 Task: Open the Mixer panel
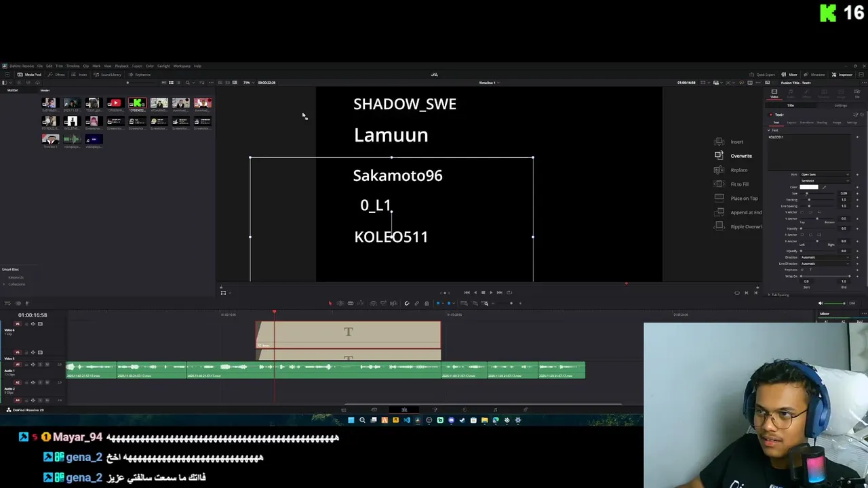(x=789, y=75)
